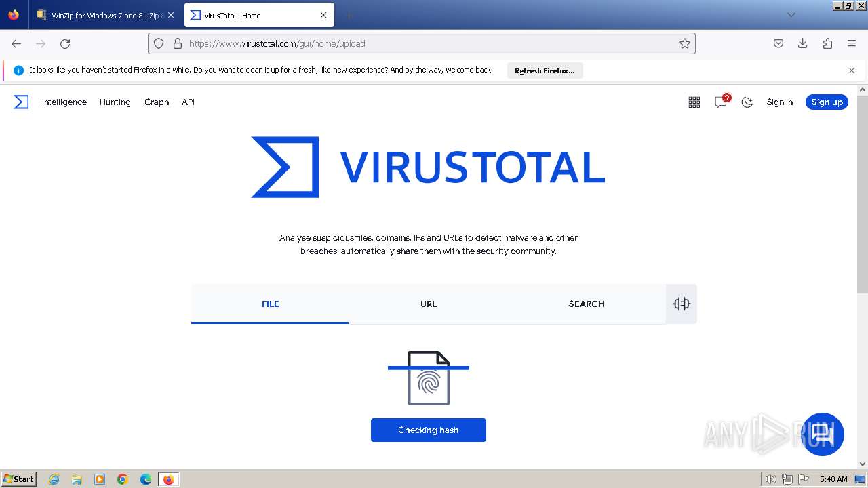The image size is (868, 488).
Task: Open the Intelligence menu item
Action: click(x=64, y=102)
